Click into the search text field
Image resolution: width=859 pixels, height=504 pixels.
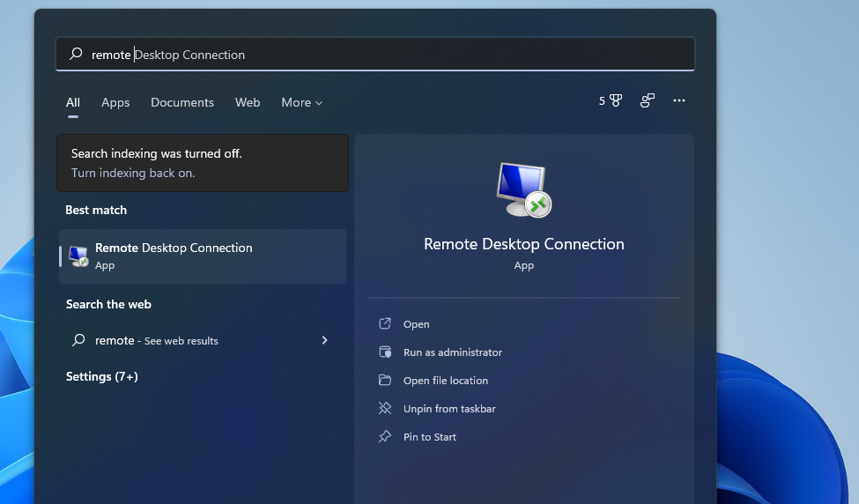[396, 55]
